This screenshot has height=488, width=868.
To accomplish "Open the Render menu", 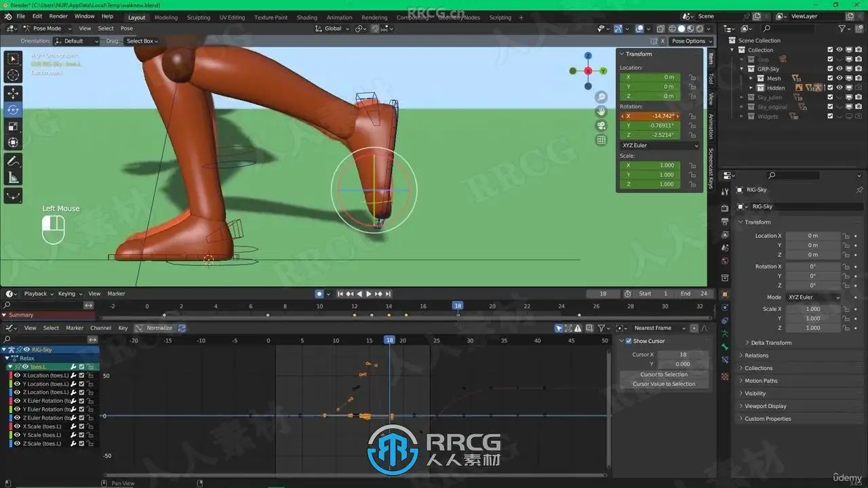I will (x=58, y=16).
